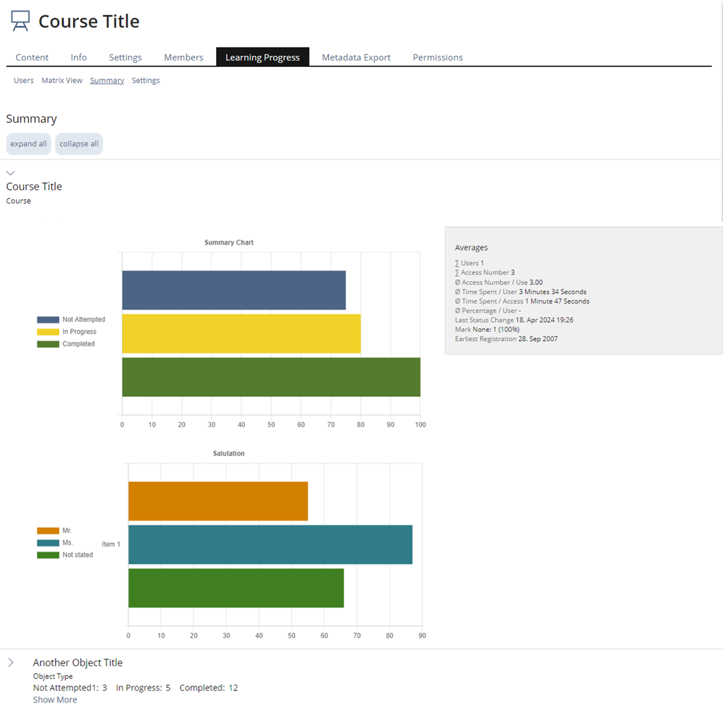The width and height of the screenshot is (724, 728).
Task: Click the Completed green legend swatch
Action: coord(48,344)
